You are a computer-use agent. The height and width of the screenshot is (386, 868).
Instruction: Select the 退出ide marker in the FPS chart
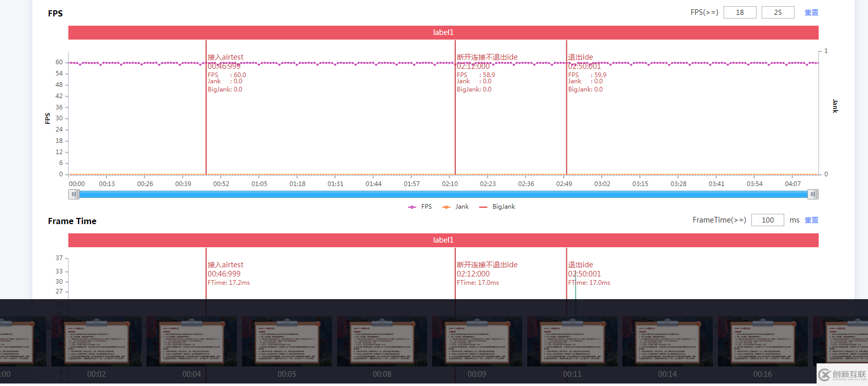coord(581,57)
